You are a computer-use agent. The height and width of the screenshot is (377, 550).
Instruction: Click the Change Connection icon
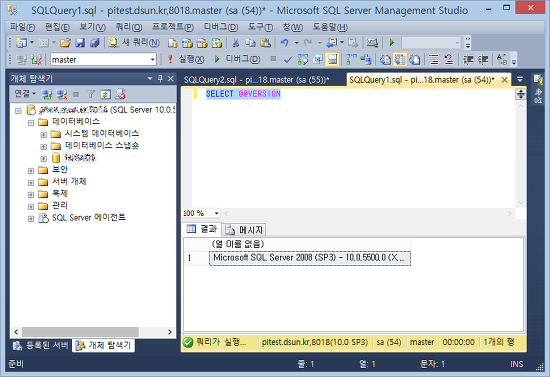point(36,60)
